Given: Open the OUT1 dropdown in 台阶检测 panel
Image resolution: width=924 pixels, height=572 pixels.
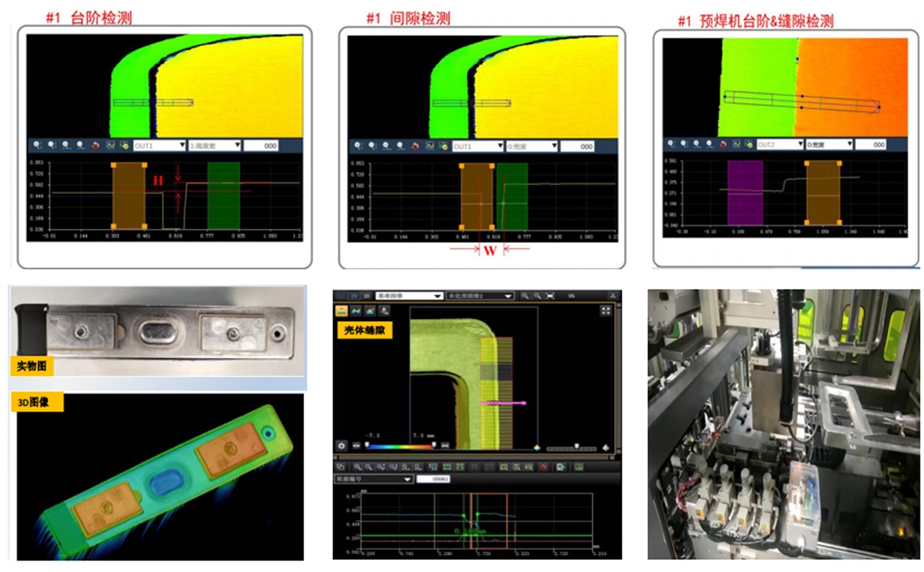Looking at the screenshot, I should 160,145.
